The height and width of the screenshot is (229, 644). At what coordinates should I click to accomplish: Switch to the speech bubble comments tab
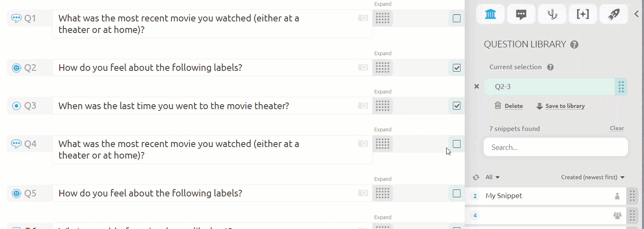coord(521,14)
